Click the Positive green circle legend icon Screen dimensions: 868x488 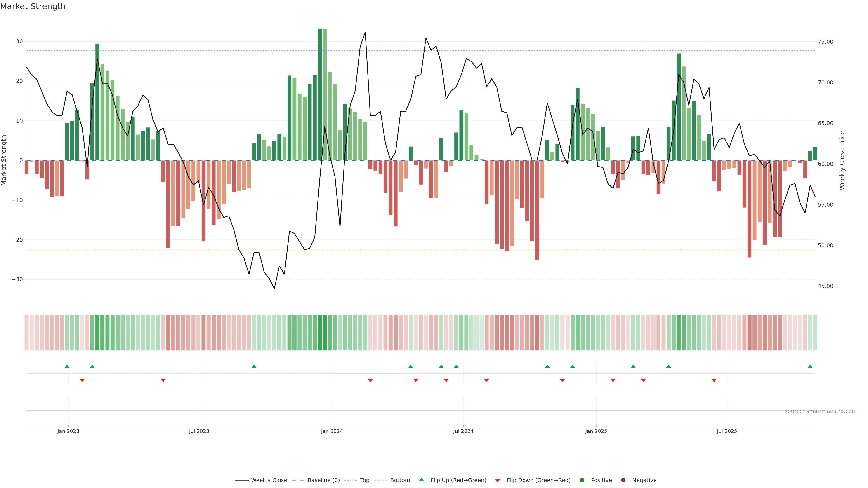(582, 480)
